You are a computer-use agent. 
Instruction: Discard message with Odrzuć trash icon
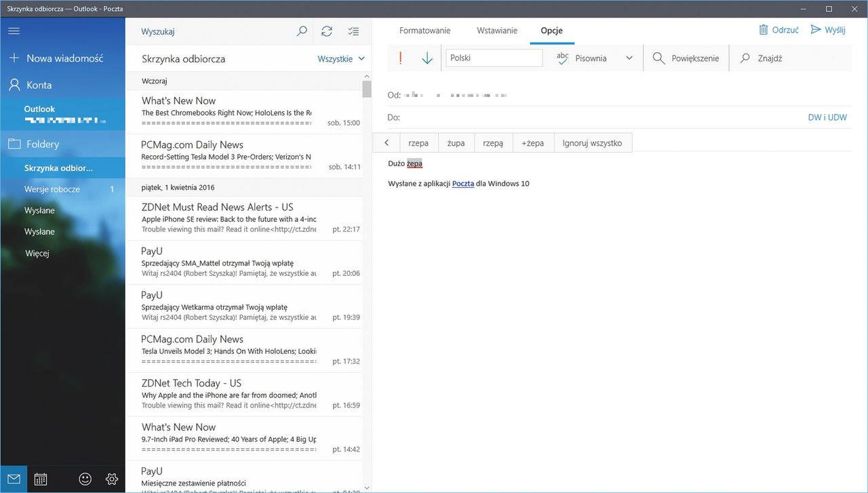tap(778, 30)
